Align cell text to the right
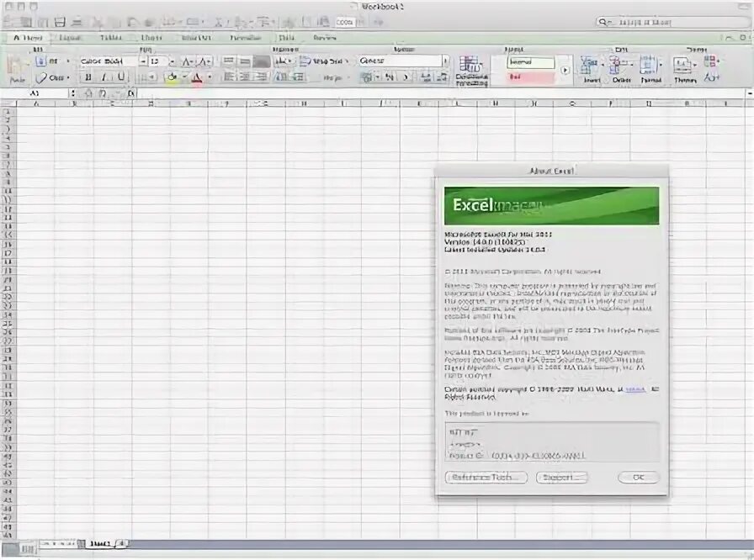Screen dimensions: 754x560 261,77
